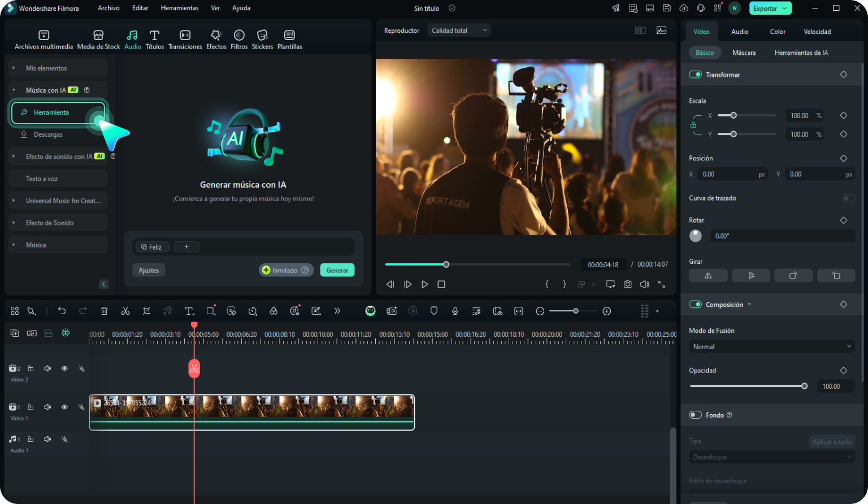Click the redo arrow in timeline toolbar
The width and height of the screenshot is (868, 504).
coord(83,311)
